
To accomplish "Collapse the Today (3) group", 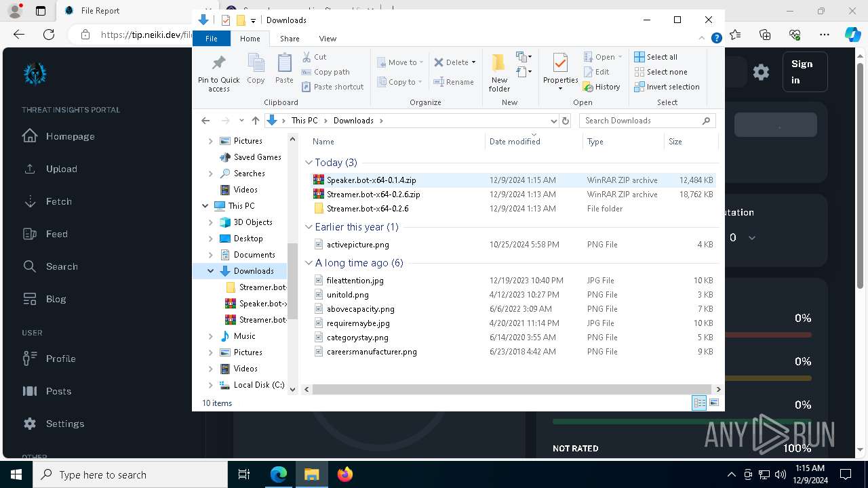I will 309,163.
